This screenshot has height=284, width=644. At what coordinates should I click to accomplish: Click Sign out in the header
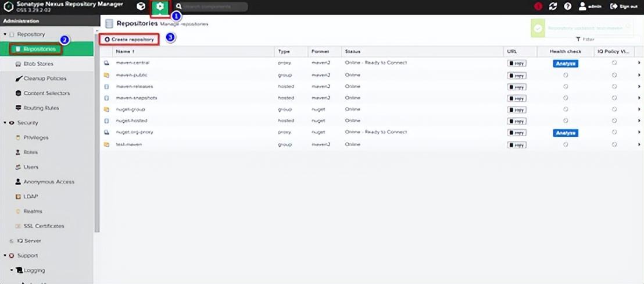coord(624,6)
